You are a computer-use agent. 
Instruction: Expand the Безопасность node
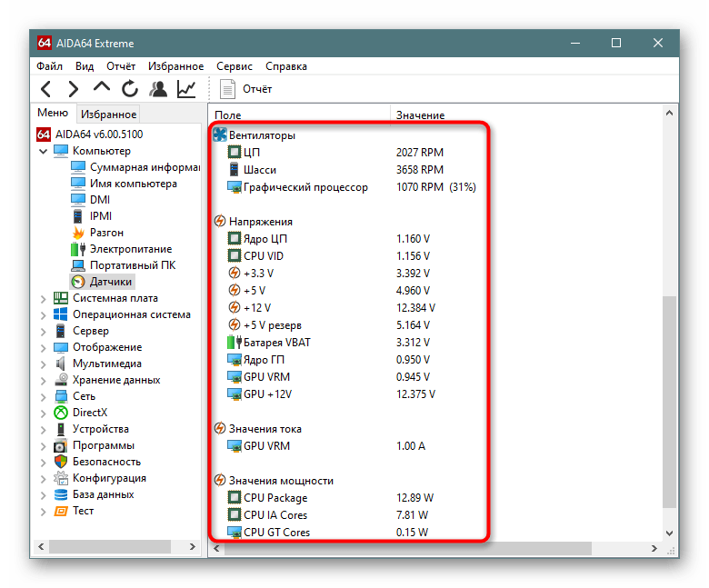tap(43, 463)
